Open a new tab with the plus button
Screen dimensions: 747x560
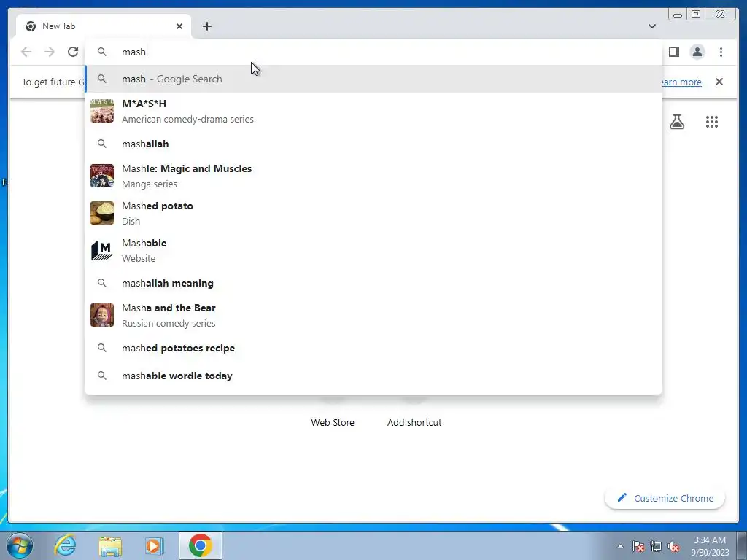pyautogui.click(x=206, y=26)
